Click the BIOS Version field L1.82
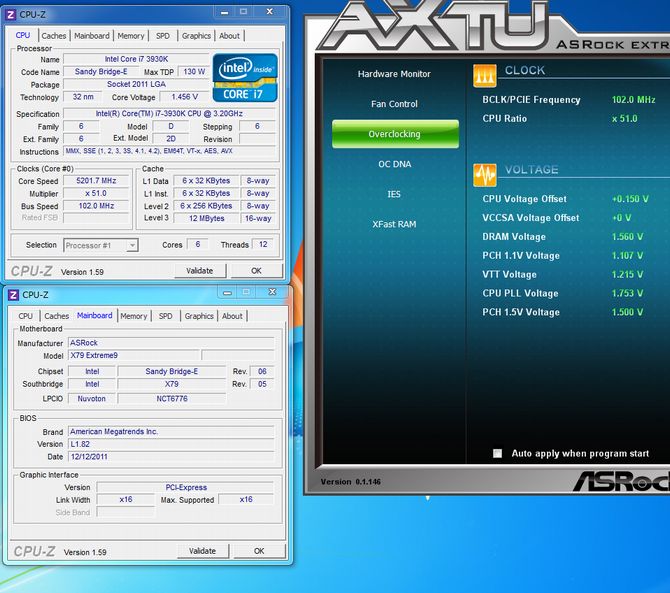This screenshot has width=670, height=593. pos(171,444)
